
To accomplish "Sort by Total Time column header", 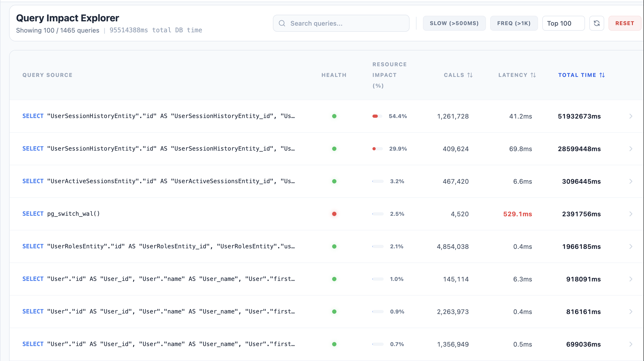I will [x=577, y=75].
